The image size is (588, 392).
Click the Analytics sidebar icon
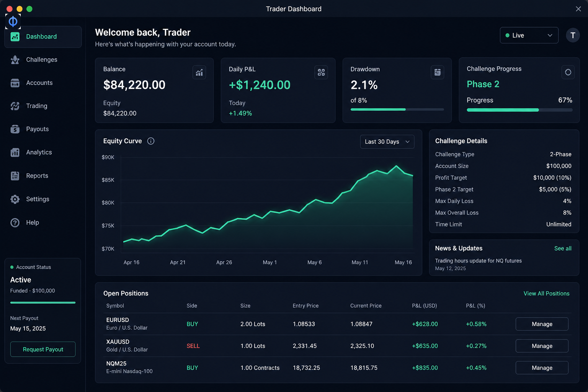(x=15, y=152)
